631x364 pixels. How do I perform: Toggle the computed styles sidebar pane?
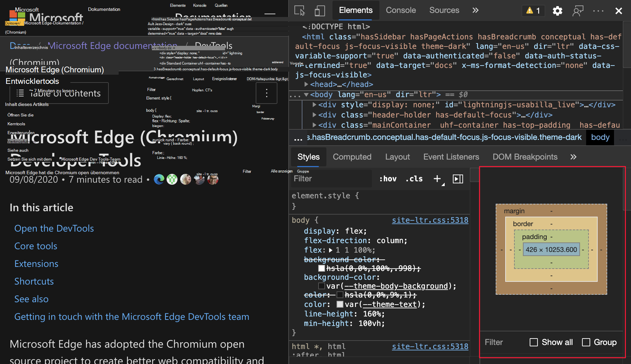pyautogui.click(x=458, y=179)
